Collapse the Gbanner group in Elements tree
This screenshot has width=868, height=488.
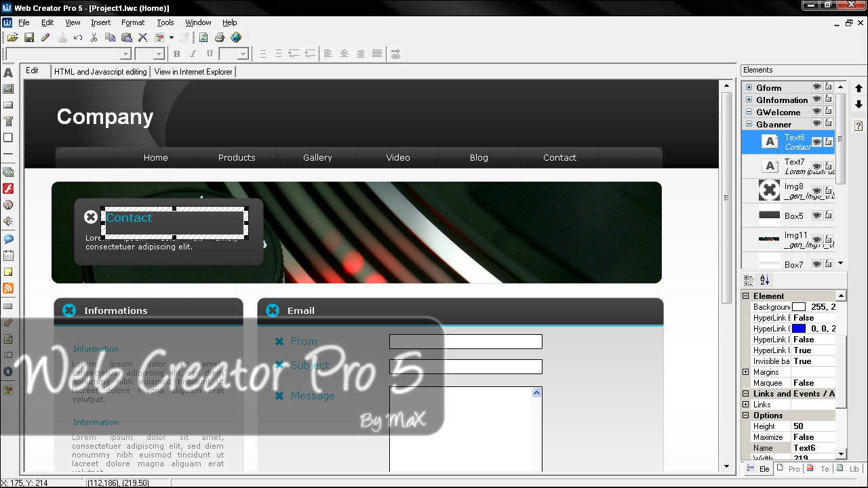click(x=749, y=124)
